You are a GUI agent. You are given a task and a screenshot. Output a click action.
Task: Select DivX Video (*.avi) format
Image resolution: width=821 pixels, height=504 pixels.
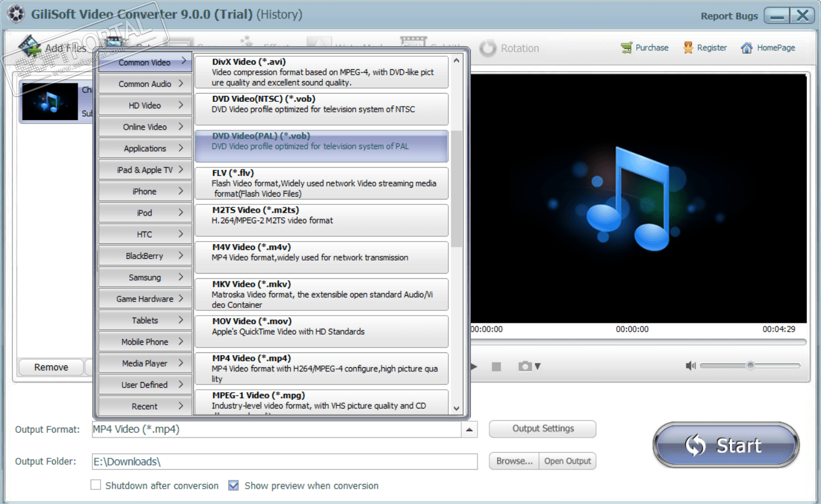pyautogui.click(x=322, y=72)
